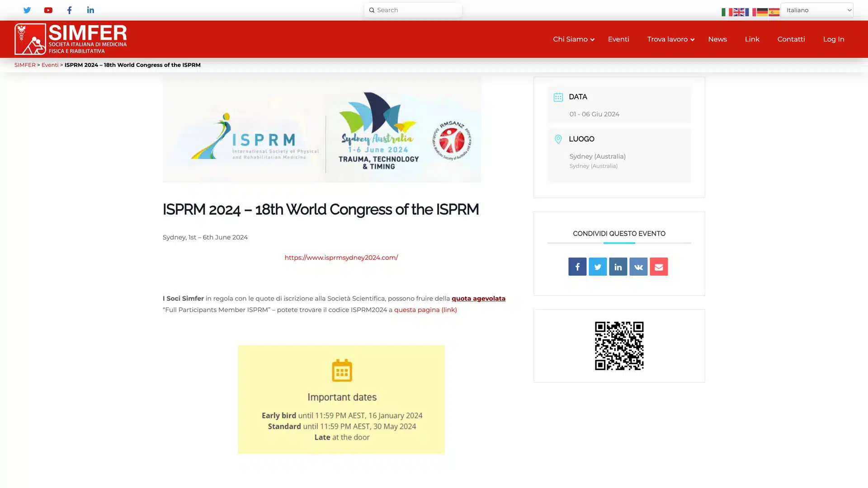868x488 pixels.
Task: Click the ISPRM Sydney congress banner image
Action: (322, 130)
